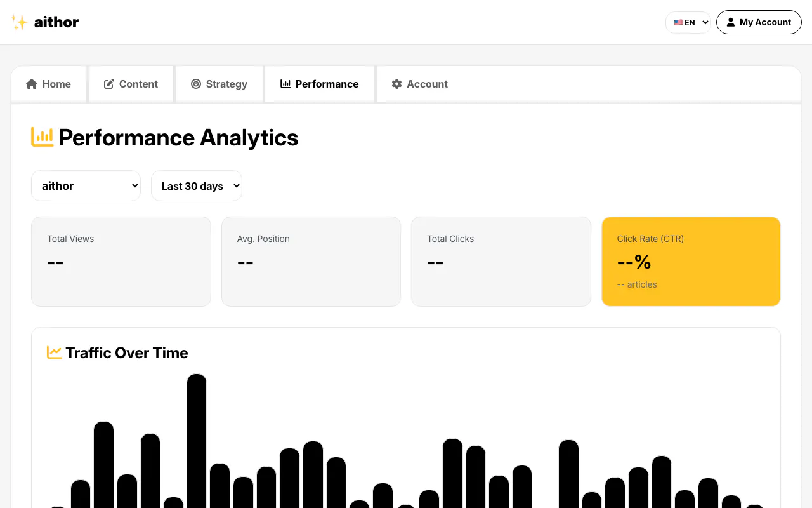Click the aithor sparkle logo icon
This screenshot has width=812, height=508.
[x=20, y=23]
